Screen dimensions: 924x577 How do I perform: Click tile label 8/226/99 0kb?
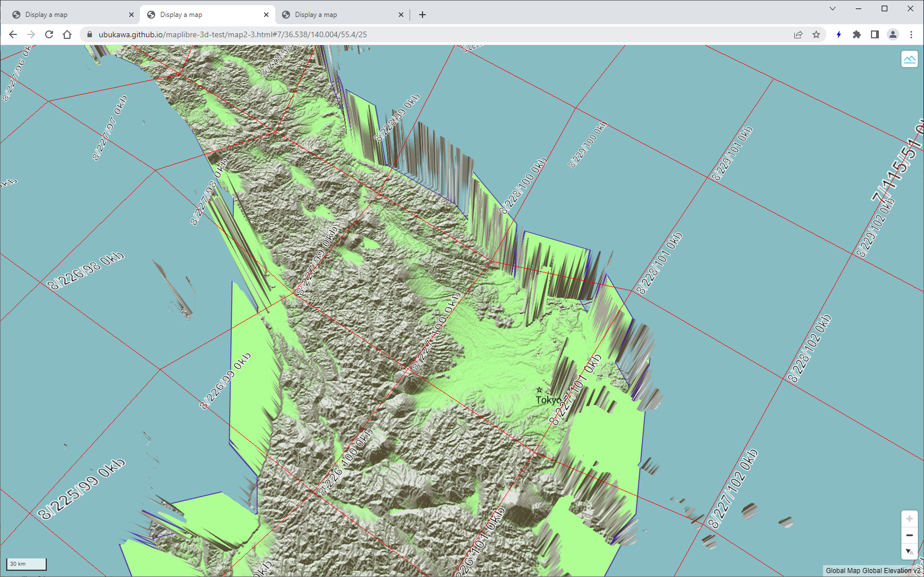point(226,381)
